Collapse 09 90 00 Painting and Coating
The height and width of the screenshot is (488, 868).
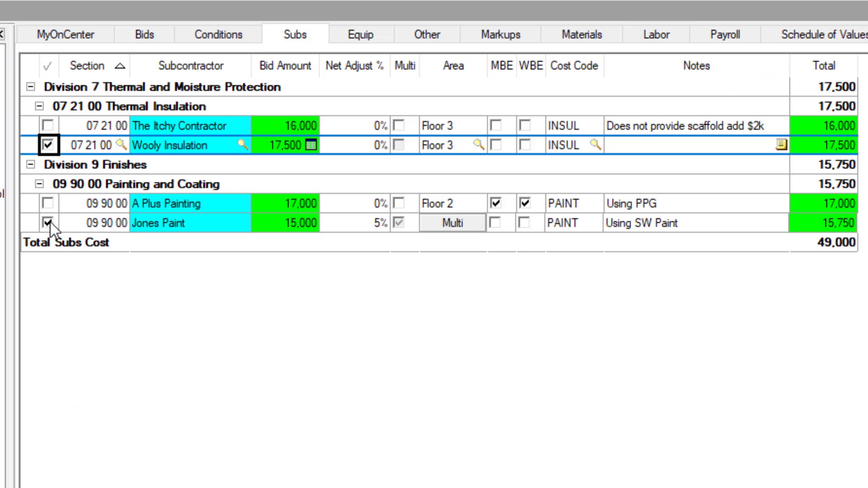39,184
